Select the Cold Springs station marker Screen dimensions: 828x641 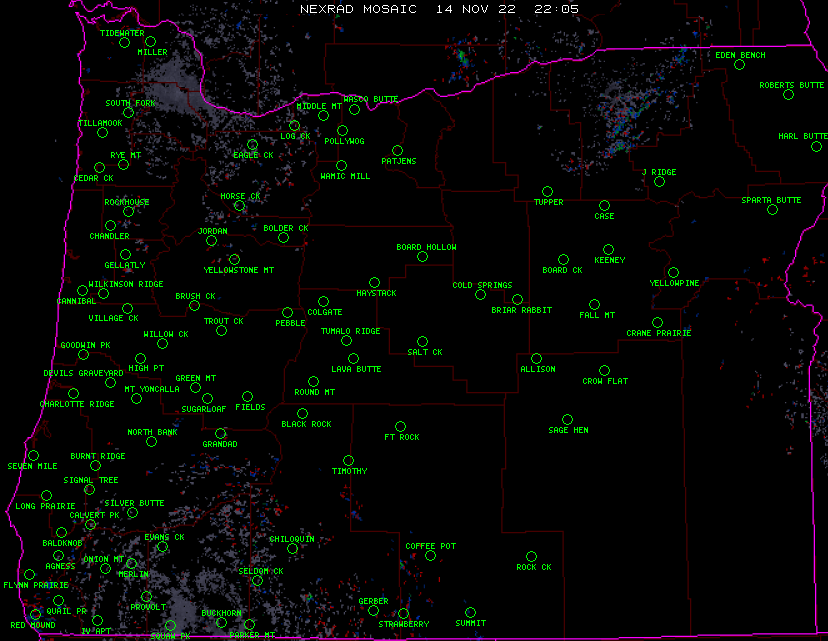pos(480,295)
